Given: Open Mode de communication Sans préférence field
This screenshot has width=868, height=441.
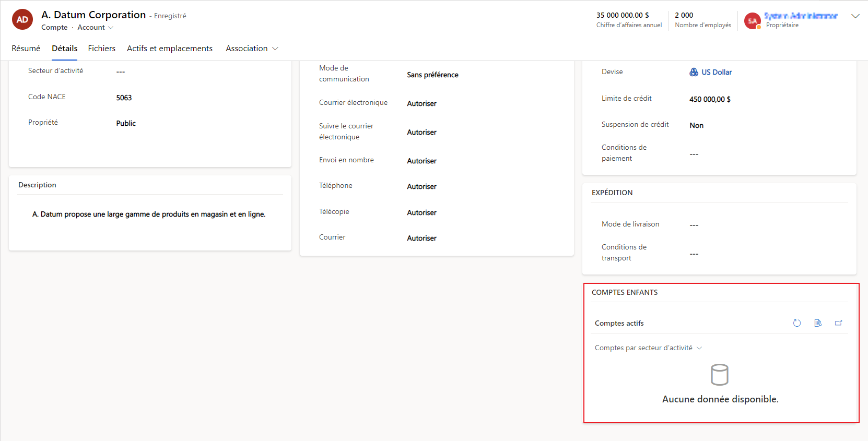Looking at the screenshot, I should click(433, 75).
